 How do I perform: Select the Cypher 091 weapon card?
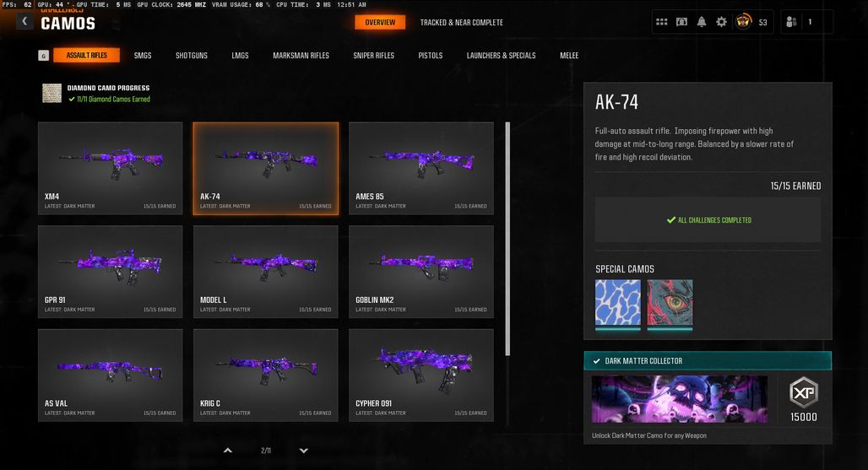[x=421, y=375]
